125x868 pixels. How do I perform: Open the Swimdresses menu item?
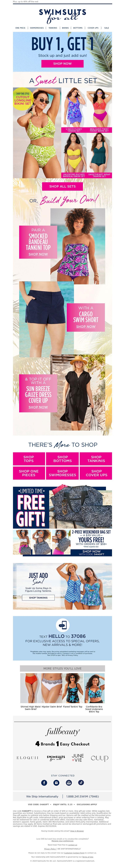[37, 28]
